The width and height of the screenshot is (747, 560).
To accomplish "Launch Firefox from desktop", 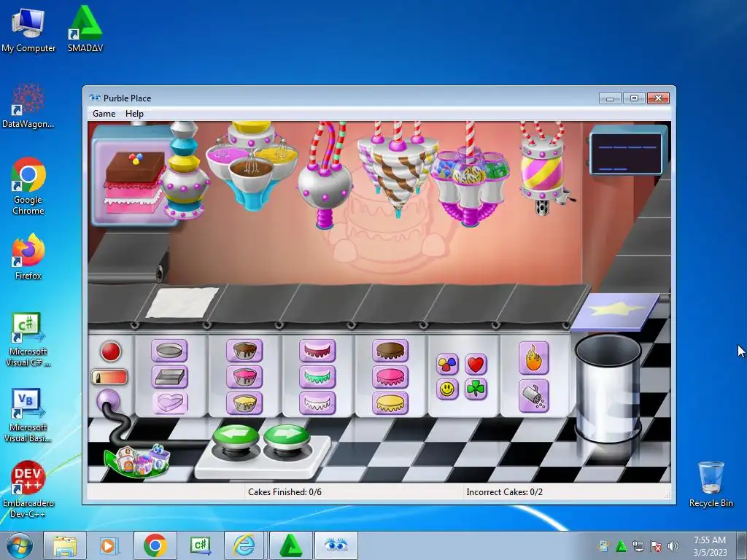I will [28, 257].
